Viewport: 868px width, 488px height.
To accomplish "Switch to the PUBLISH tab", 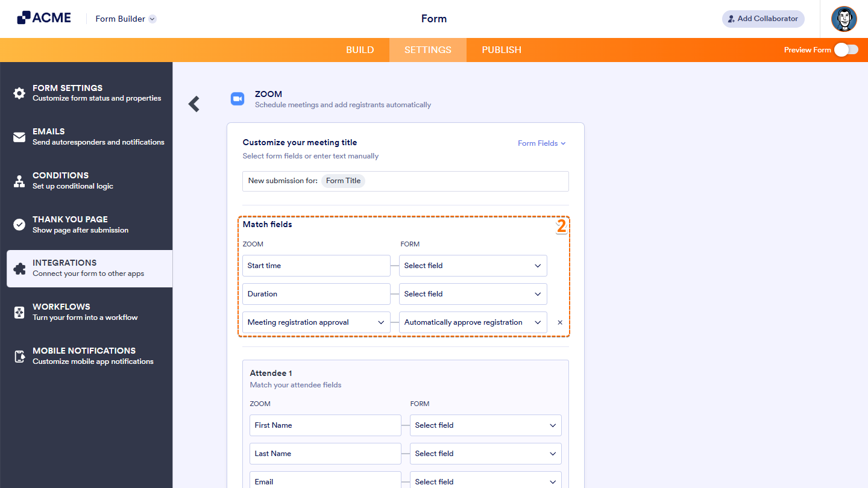I will (x=502, y=50).
